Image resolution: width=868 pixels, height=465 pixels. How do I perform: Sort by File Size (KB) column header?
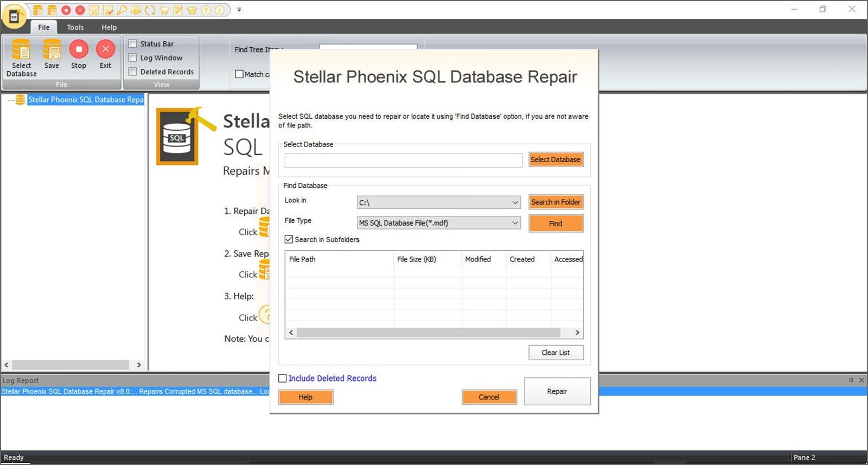point(427,259)
